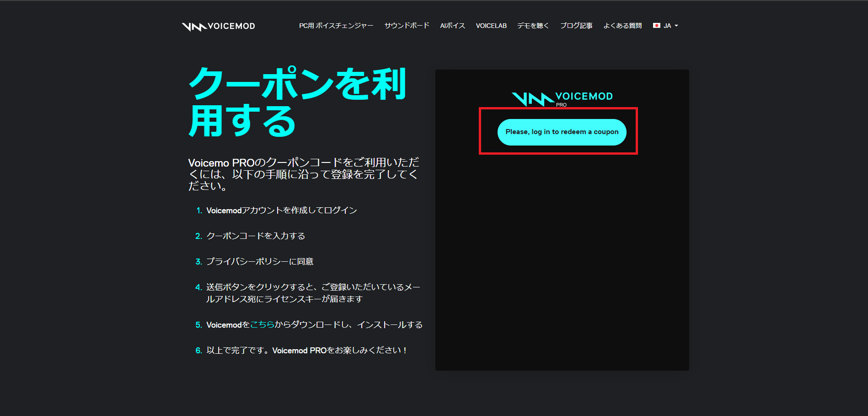Screen dimensions: 868x416
Task: Click the Voicemo PROのクーポンコード intro paragraph
Action: tap(304, 174)
